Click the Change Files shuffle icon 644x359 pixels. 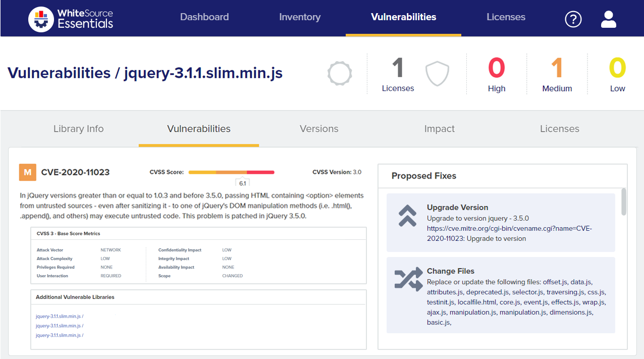[x=408, y=279]
